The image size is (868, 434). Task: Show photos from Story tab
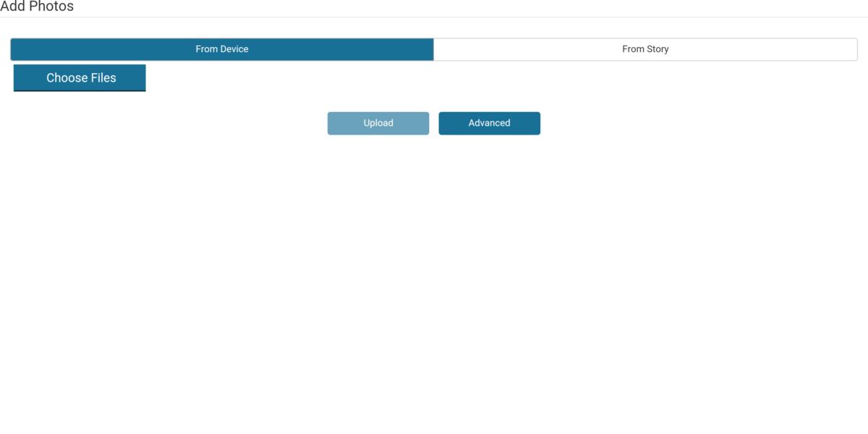tap(645, 49)
